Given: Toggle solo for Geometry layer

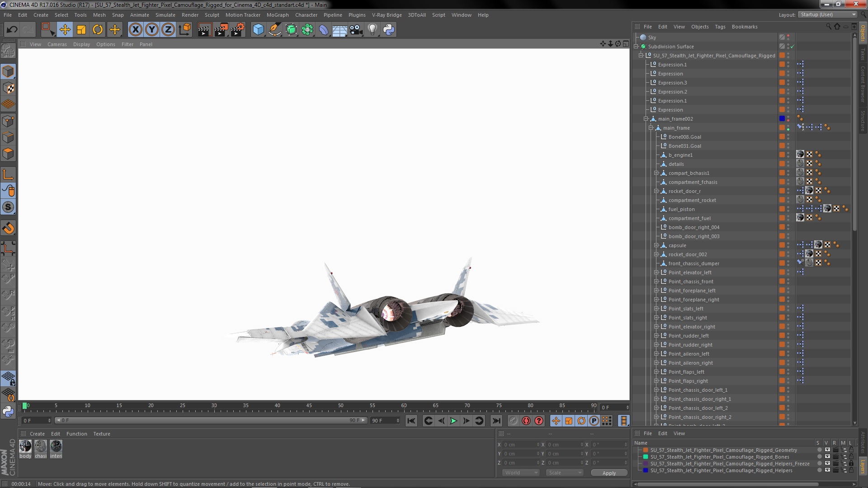Looking at the screenshot, I should pos(819,450).
